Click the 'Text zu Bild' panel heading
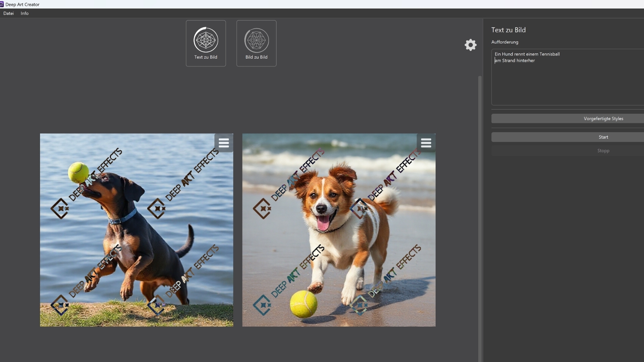Viewport: 644px width, 362px height. (508, 30)
